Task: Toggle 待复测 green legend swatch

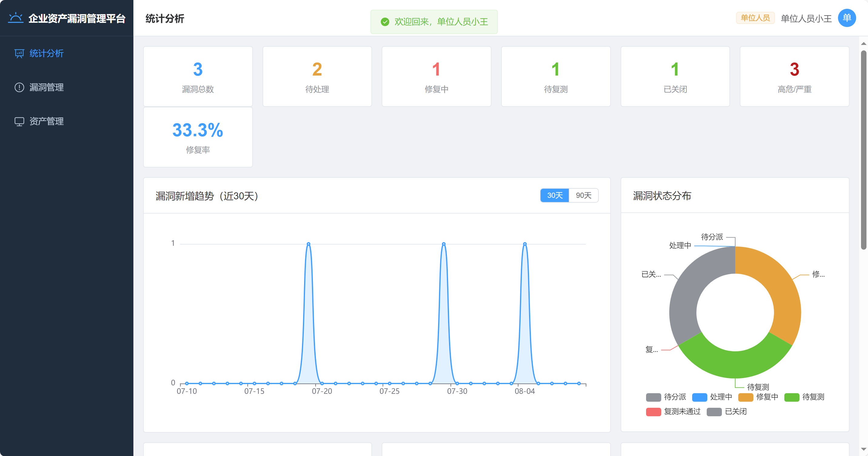Action: click(792, 397)
